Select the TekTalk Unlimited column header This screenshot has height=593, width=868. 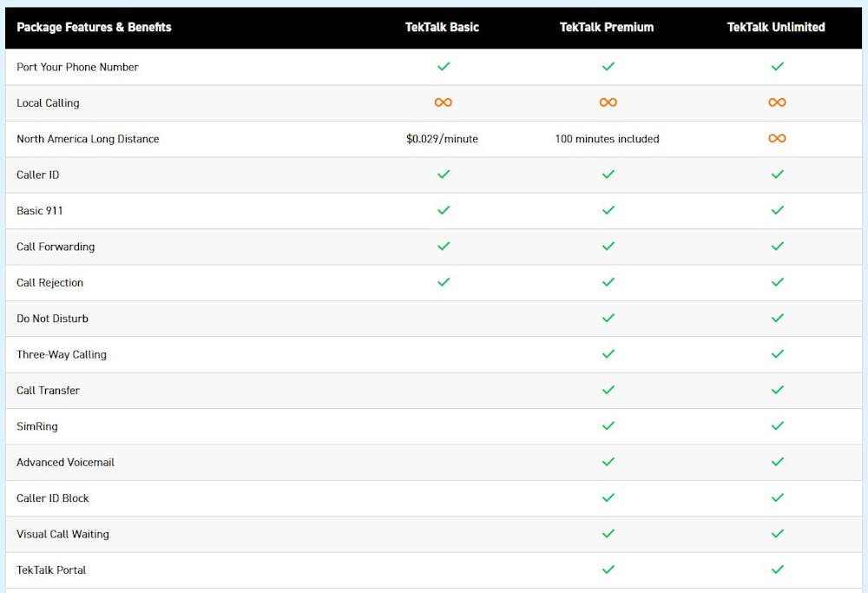(x=776, y=27)
